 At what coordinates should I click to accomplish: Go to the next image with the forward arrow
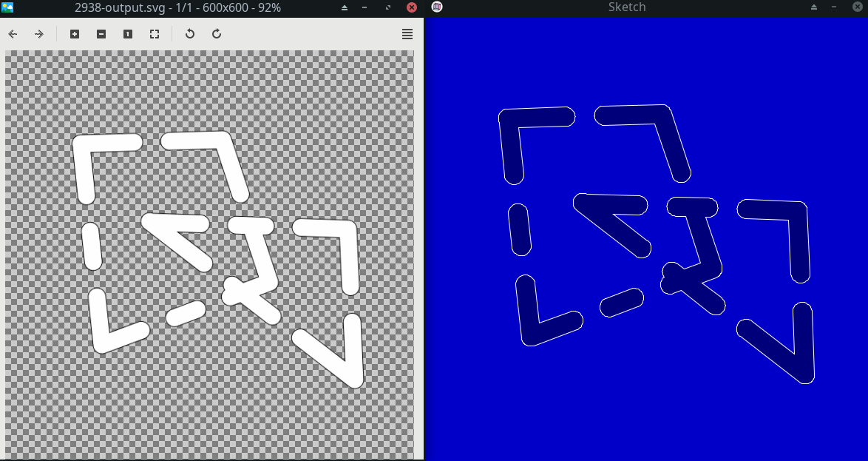point(39,34)
